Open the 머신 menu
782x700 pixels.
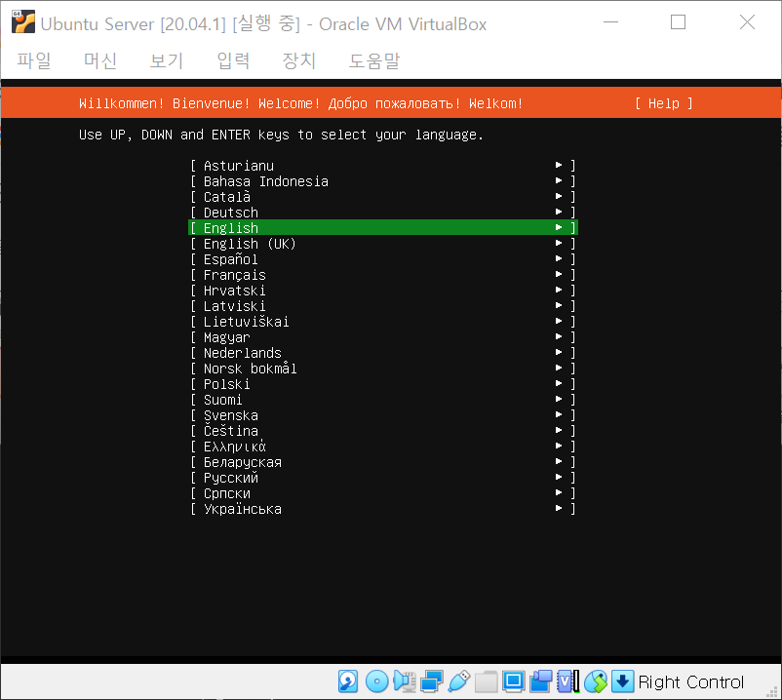[100, 60]
